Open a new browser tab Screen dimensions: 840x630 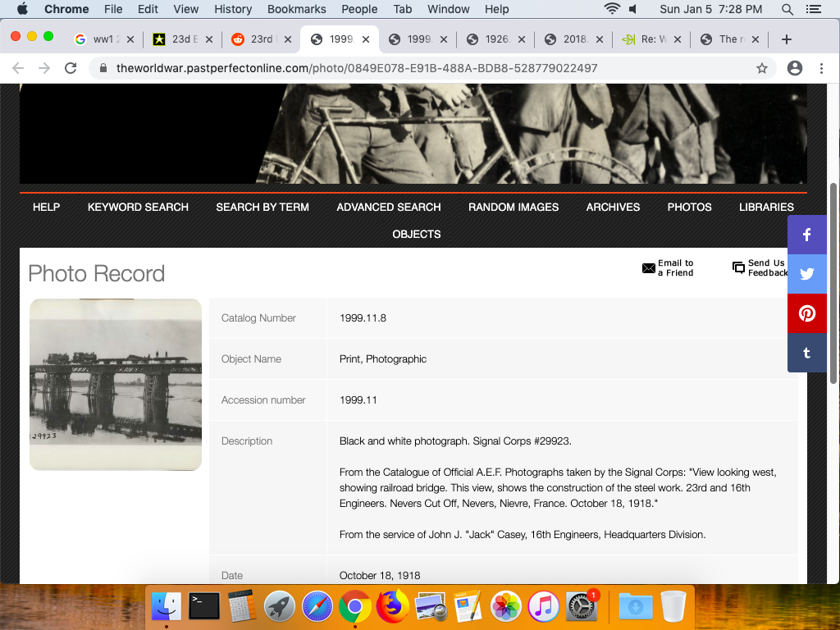(x=786, y=39)
